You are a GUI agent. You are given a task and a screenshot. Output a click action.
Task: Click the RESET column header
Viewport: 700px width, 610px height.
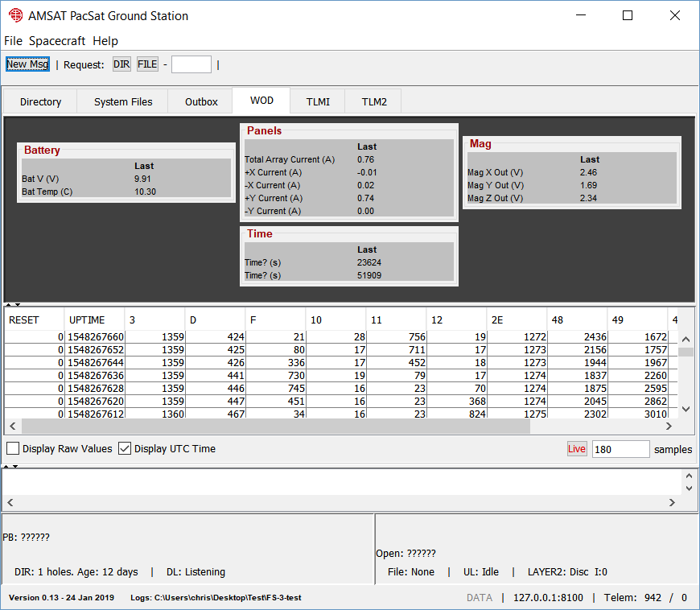tap(34, 319)
